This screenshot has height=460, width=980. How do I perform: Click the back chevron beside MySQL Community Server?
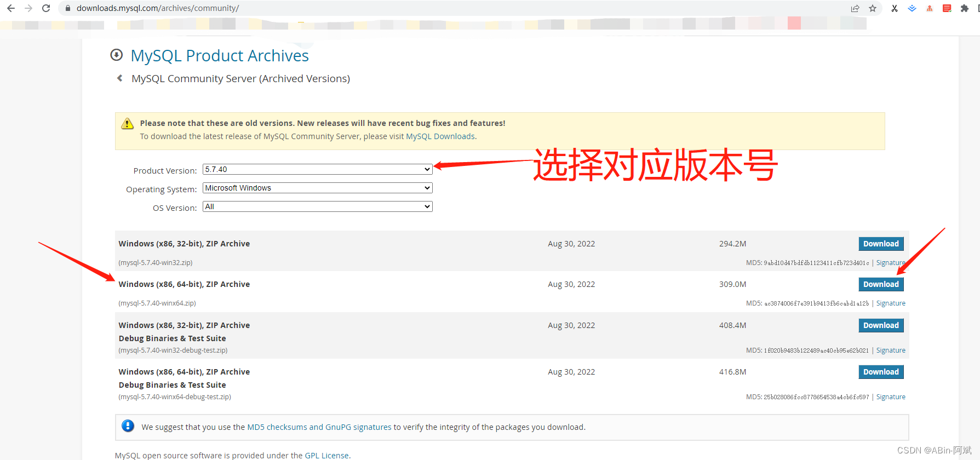(x=119, y=78)
